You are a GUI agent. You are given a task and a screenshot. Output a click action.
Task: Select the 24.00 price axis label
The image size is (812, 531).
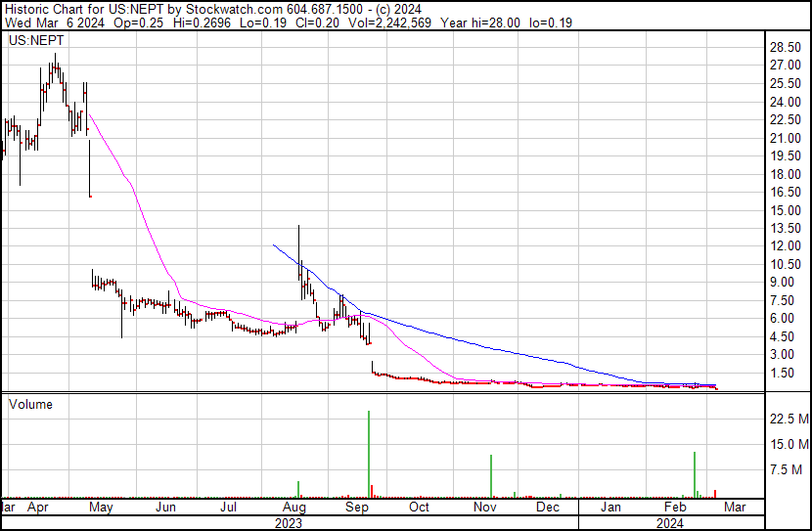click(786, 102)
